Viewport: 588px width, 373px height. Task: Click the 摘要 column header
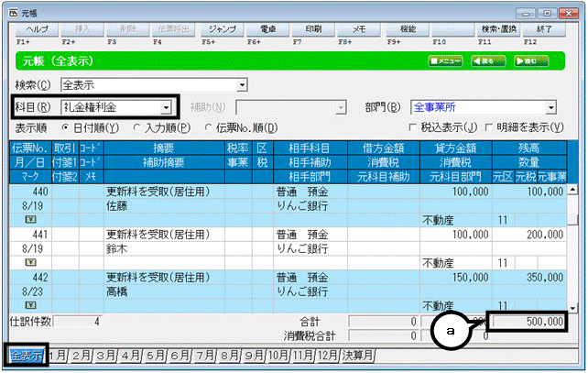coord(164,148)
